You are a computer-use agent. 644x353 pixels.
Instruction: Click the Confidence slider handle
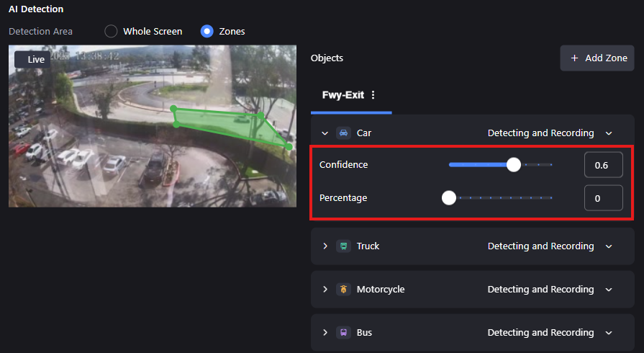click(x=513, y=164)
